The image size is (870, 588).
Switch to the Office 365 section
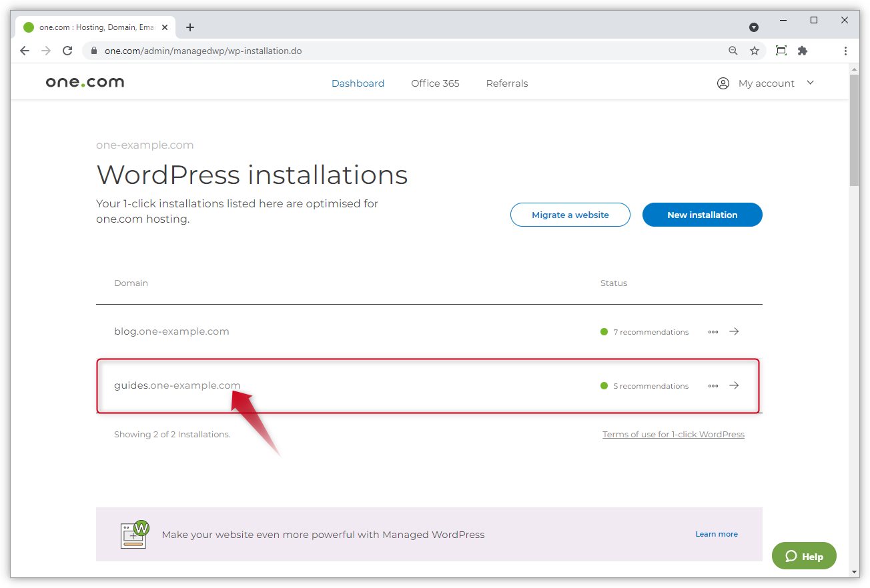point(435,83)
